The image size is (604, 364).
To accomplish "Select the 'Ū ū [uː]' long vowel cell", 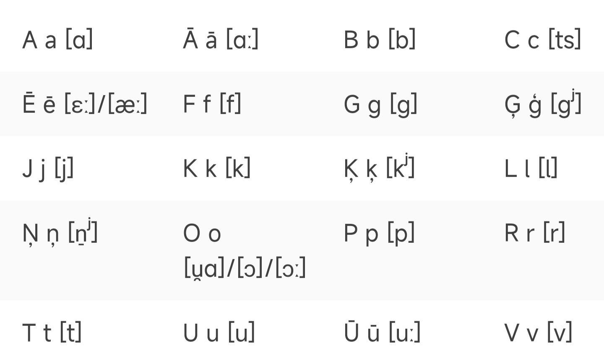I will (x=382, y=332).
